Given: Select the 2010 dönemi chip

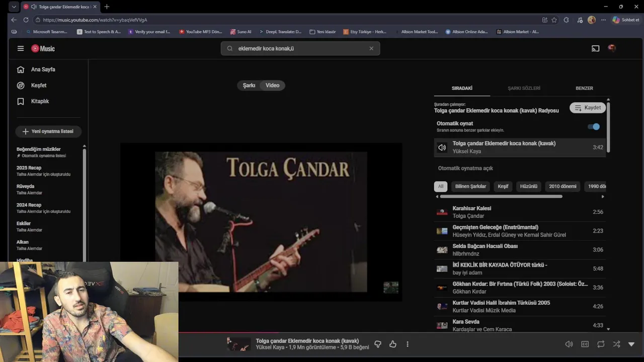Looking at the screenshot, I should click(x=562, y=186).
